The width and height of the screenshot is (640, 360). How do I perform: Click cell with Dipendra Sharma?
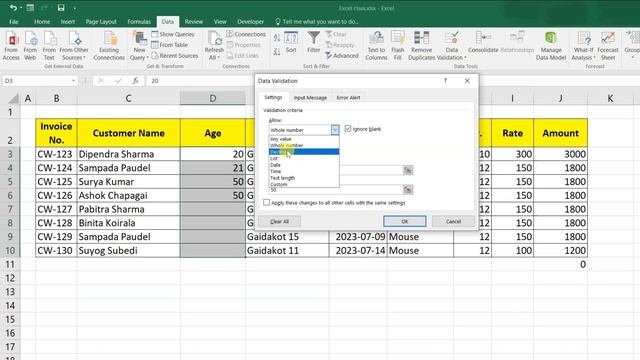[x=129, y=154]
